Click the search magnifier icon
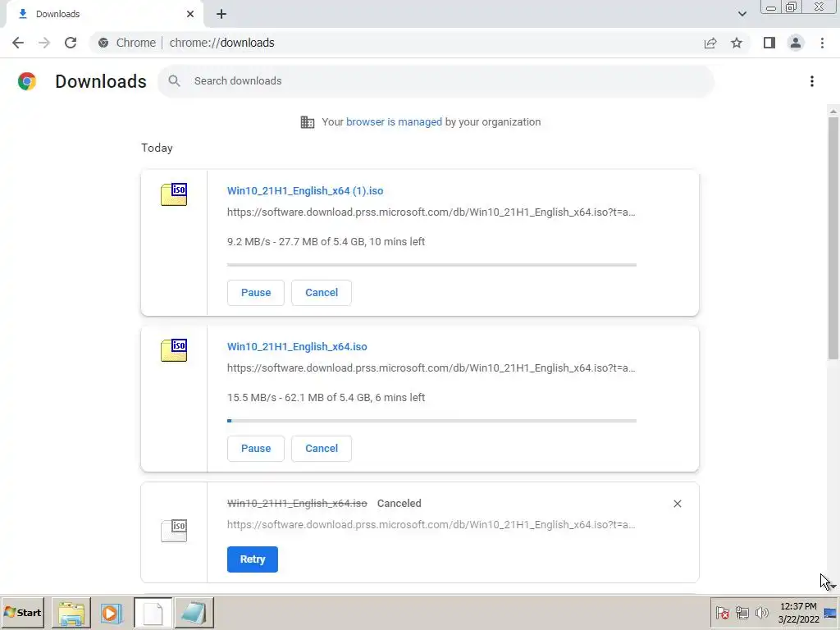This screenshot has height=630, width=840. click(x=174, y=81)
